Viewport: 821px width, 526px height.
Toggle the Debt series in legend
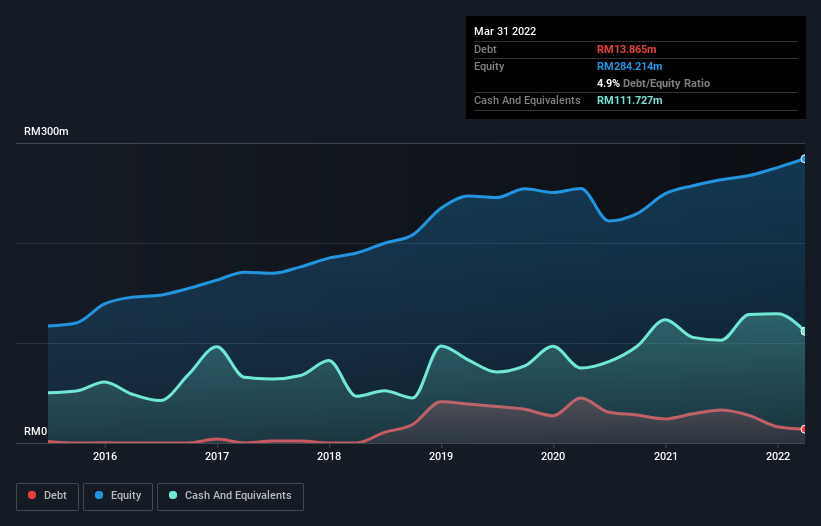48,496
